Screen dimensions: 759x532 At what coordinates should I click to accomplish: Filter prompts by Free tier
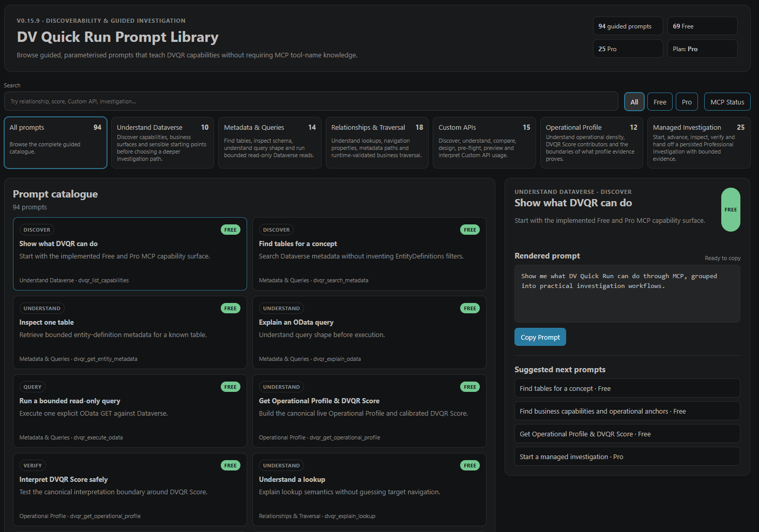(660, 102)
